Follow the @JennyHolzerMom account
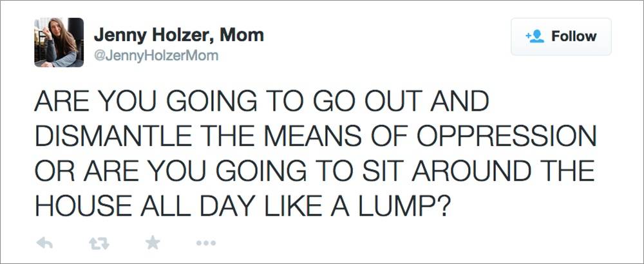 click(560, 37)
